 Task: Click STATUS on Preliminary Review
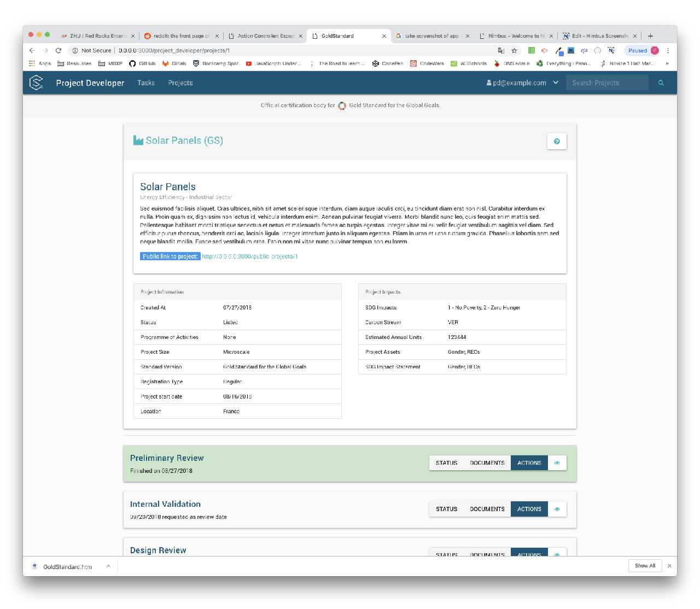[446, 463]
